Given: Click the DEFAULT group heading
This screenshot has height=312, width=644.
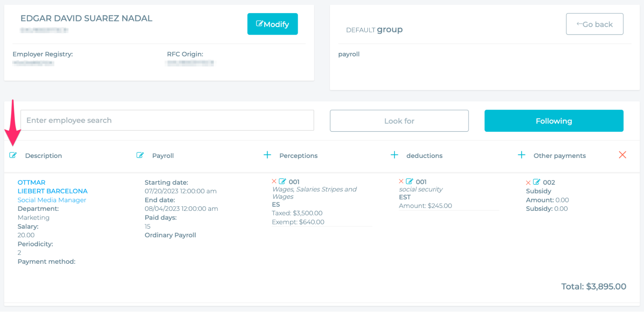Looking at the screenshot, I should click(x=374, y=30).
